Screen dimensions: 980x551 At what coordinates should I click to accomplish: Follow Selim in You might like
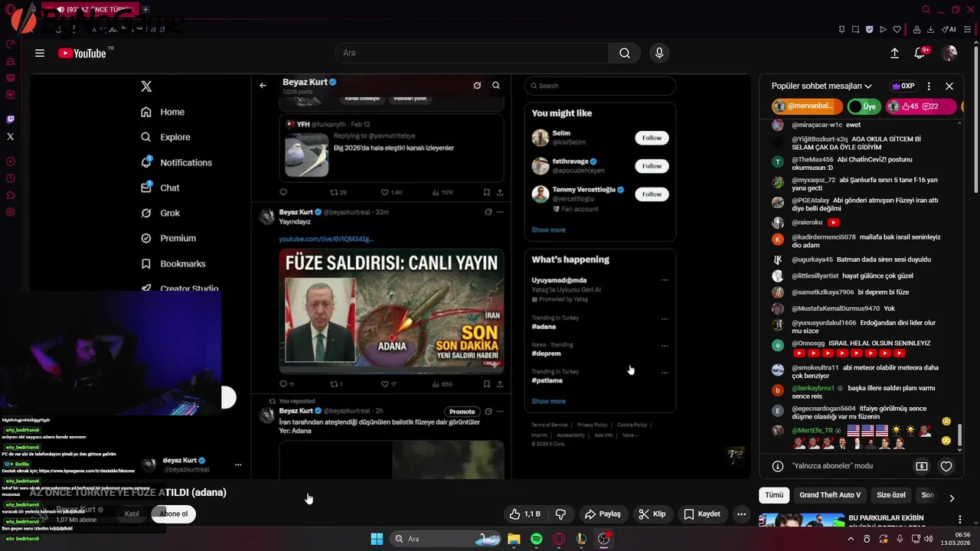[652, 138]
